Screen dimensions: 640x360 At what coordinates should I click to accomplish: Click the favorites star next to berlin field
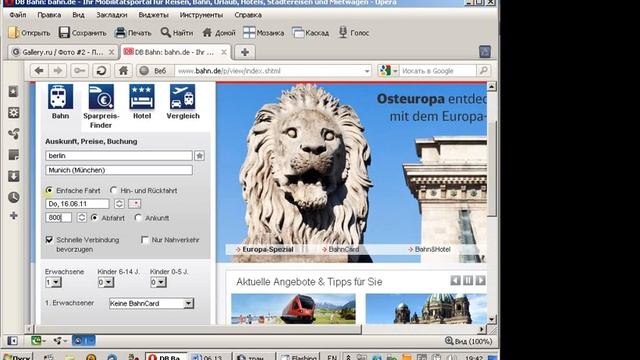point(200,156)
